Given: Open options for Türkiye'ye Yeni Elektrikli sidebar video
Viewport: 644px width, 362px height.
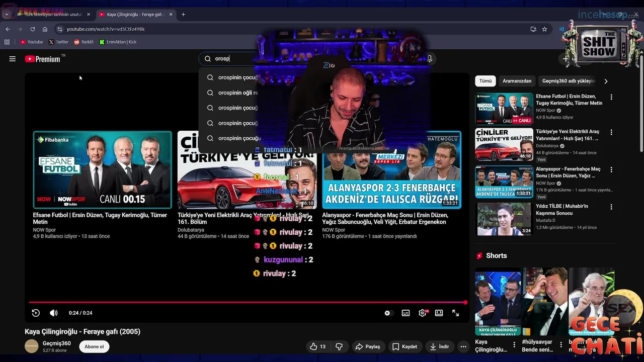Looking at the screenshot, I should (611, 132).
